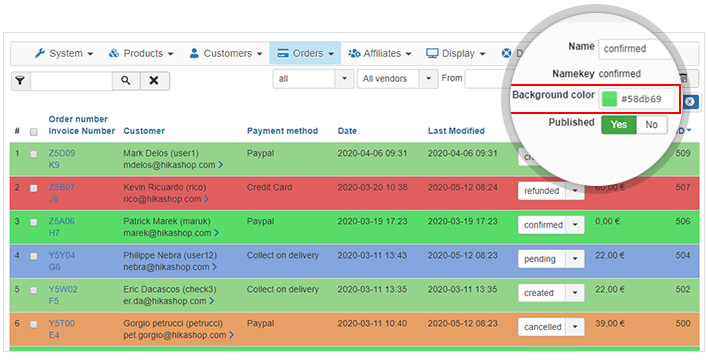This screenshot has height=360, width=708.
Task: Sort by Order number column
Action: 78,119
